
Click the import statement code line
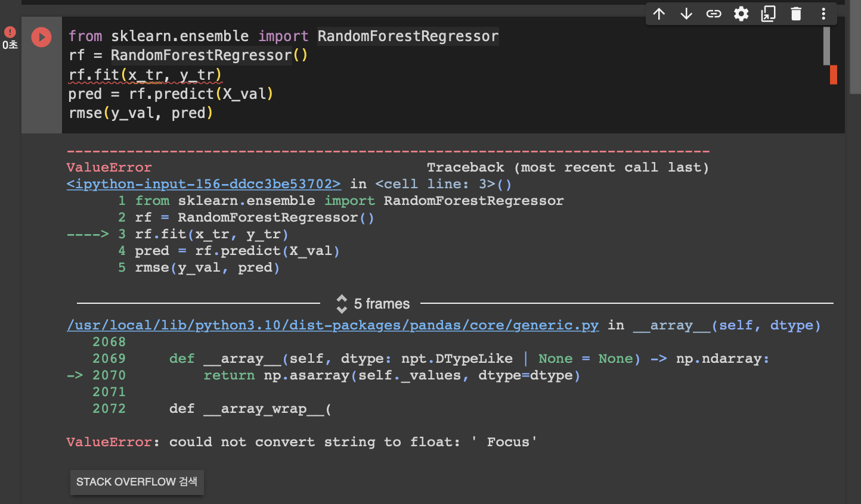click(283, 36)
